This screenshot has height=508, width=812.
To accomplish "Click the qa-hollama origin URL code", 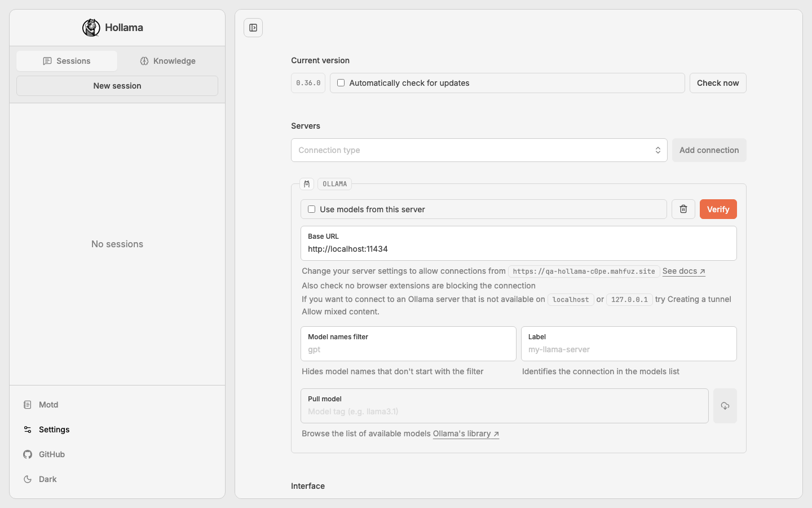I will tap(584, 271).
